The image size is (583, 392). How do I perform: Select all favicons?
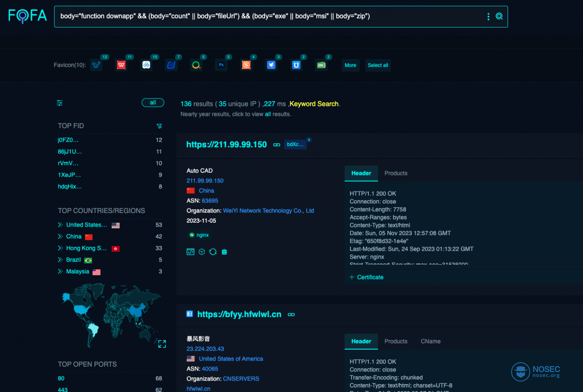pyautogui.click(x=378, y=65)
